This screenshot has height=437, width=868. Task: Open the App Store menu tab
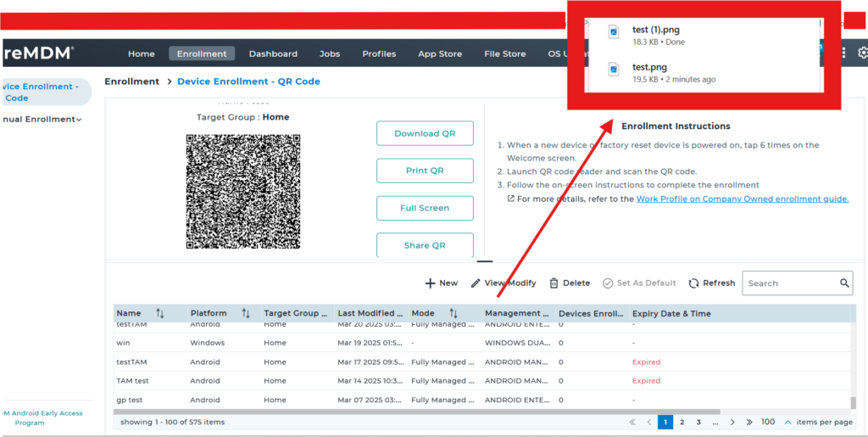pos(440,53)
